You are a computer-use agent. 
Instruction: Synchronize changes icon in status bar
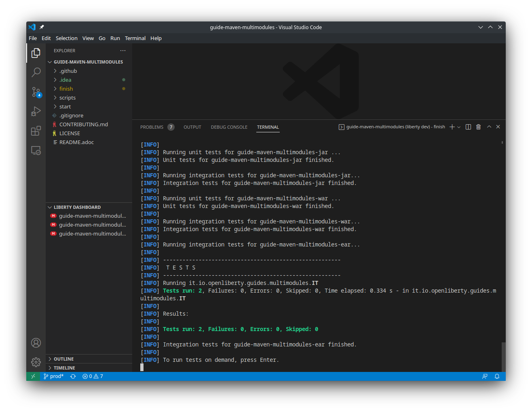click(x=73, y=376)
